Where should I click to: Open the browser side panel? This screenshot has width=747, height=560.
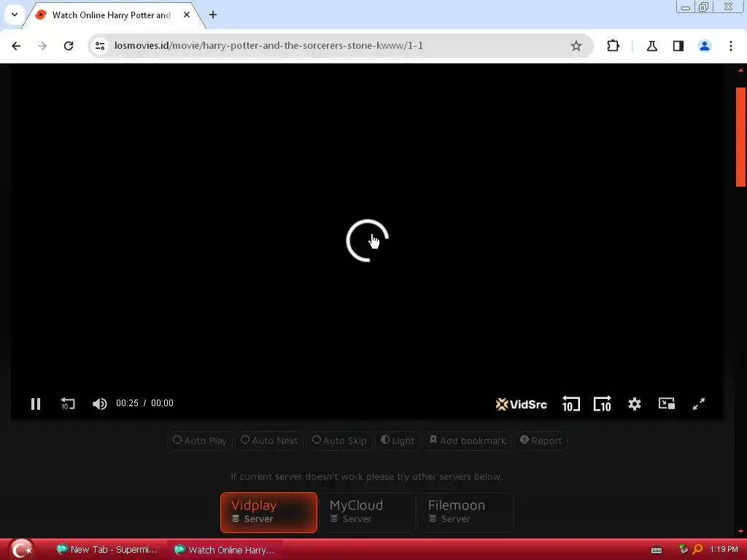[678, 46]
